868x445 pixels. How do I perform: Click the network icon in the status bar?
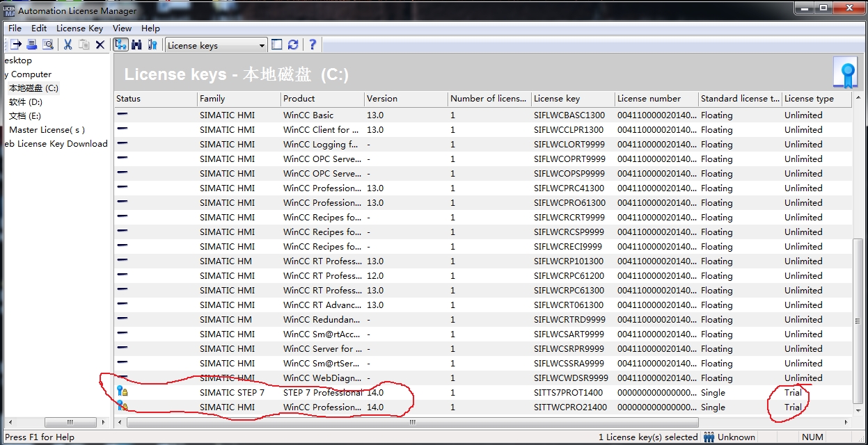point(709,437)
